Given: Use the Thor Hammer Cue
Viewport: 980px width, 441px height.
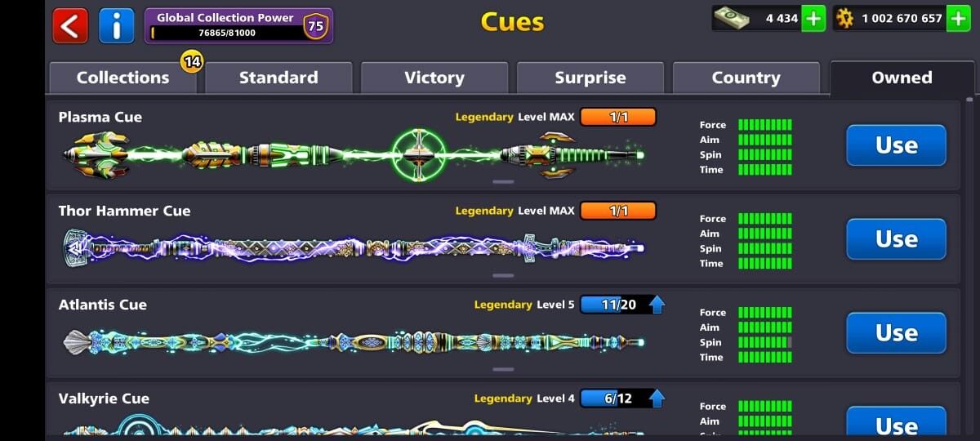Looking at the screenshot, I should click(x=896, y=239).
